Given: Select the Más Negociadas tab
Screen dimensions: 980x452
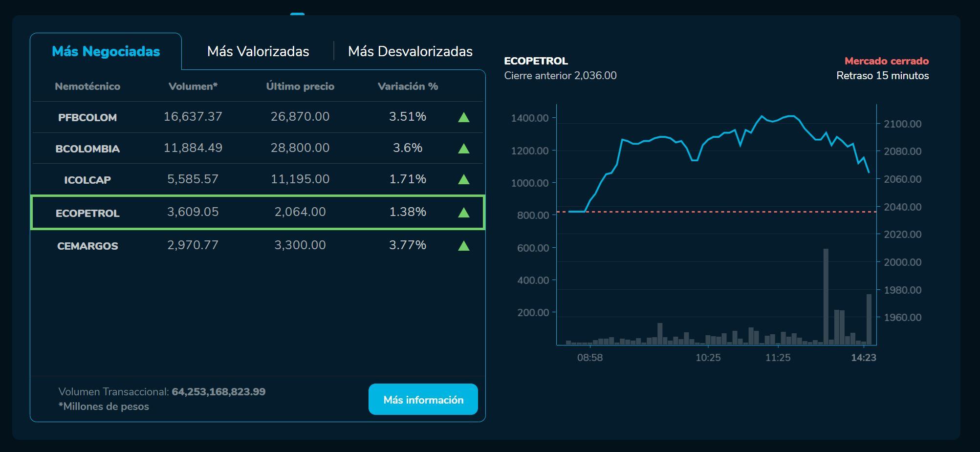Looking at the screenshot, I should [107, 51].
